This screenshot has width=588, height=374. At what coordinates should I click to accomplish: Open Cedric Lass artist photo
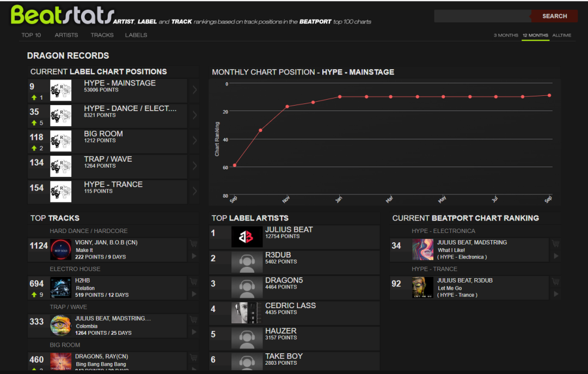click(x=247, y=312)
